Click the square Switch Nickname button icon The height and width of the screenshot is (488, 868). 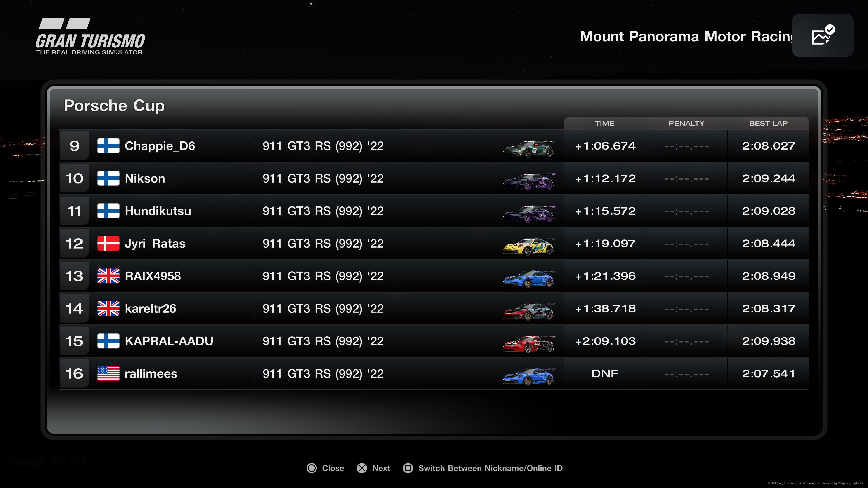[408, 468]
